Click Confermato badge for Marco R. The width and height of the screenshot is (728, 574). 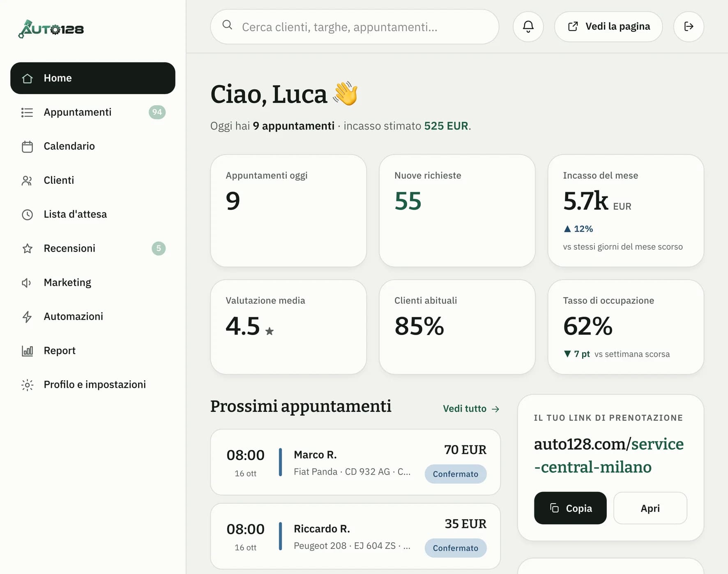point(456,474)
